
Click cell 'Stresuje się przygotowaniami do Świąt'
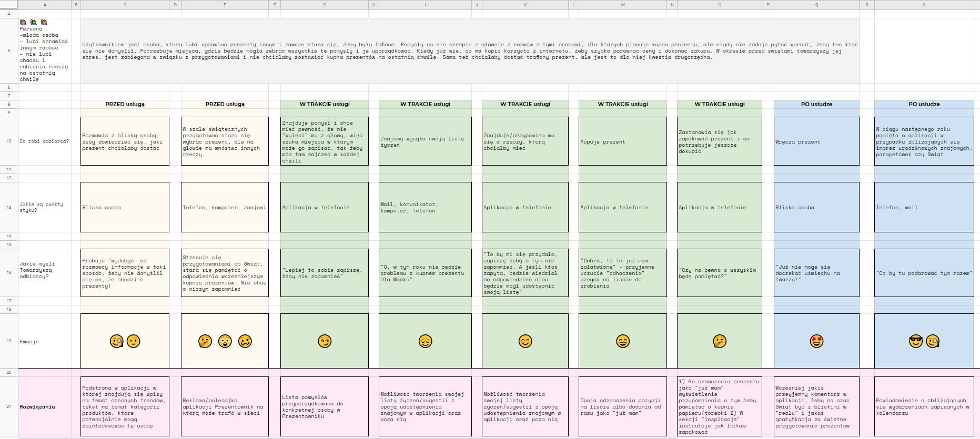225,273
